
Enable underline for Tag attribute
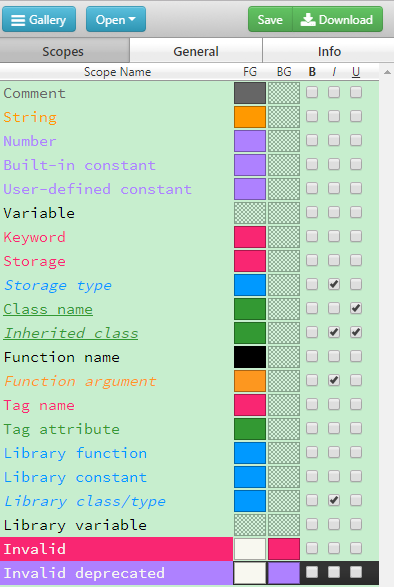[x=356, y=428]
